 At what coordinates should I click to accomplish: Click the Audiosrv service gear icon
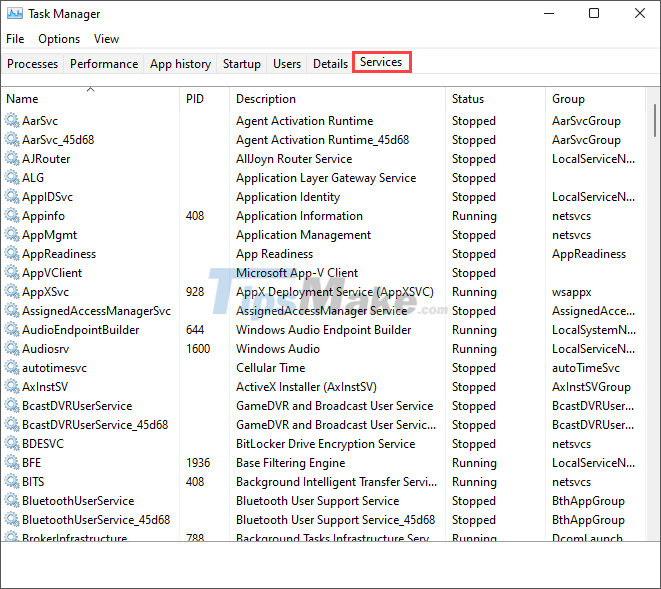(12, 348)
